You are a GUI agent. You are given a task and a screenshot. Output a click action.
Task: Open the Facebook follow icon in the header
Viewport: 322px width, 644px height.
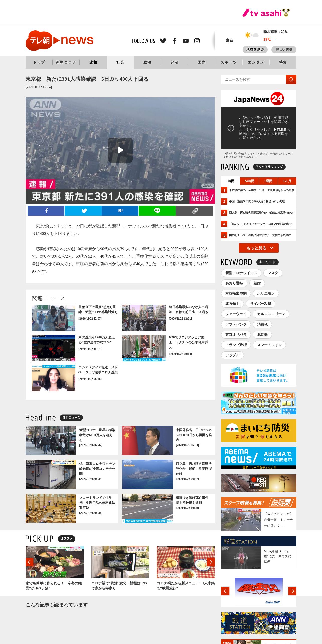pos(174,41)
